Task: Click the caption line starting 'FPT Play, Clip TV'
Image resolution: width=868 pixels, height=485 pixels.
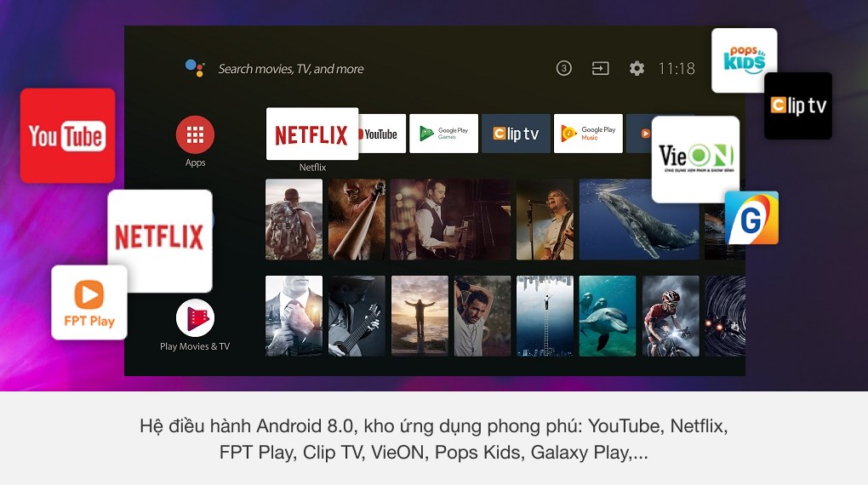Action: (x=433, y=453)
